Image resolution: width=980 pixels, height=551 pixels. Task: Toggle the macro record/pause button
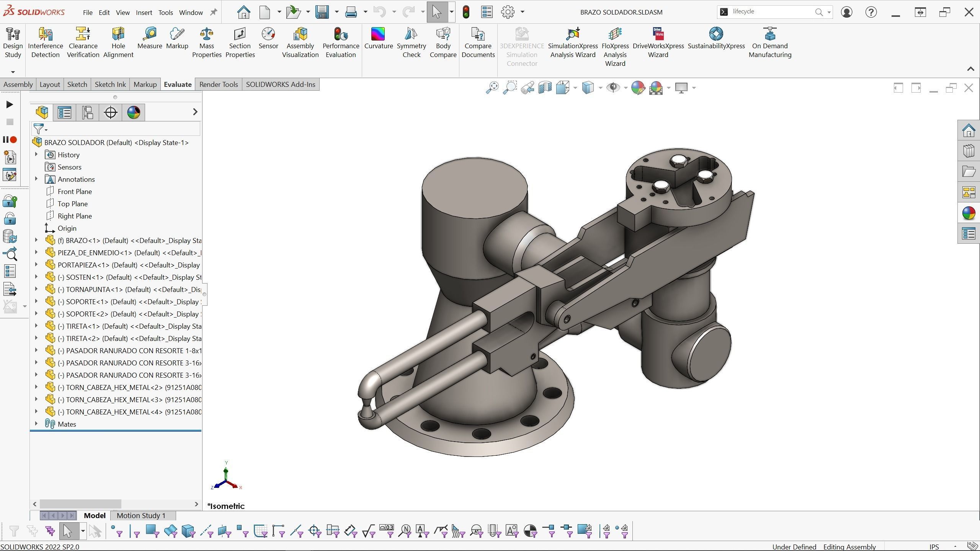10,140
